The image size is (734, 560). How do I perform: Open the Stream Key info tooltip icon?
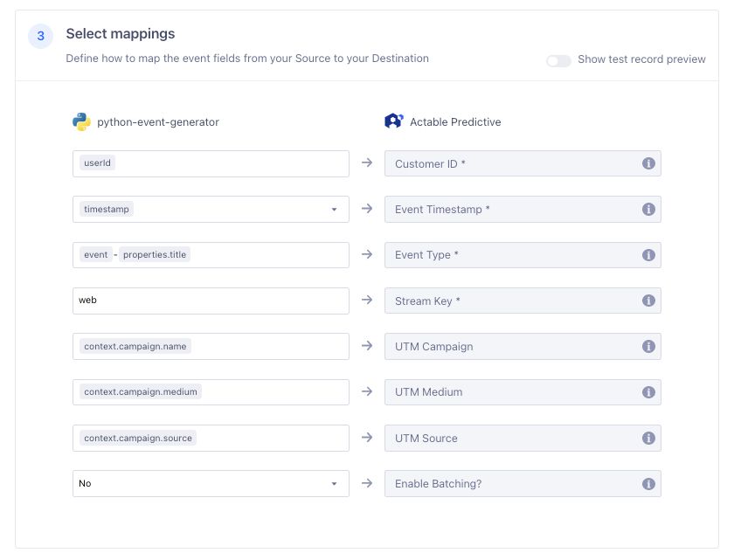click(x=648, y=301)
